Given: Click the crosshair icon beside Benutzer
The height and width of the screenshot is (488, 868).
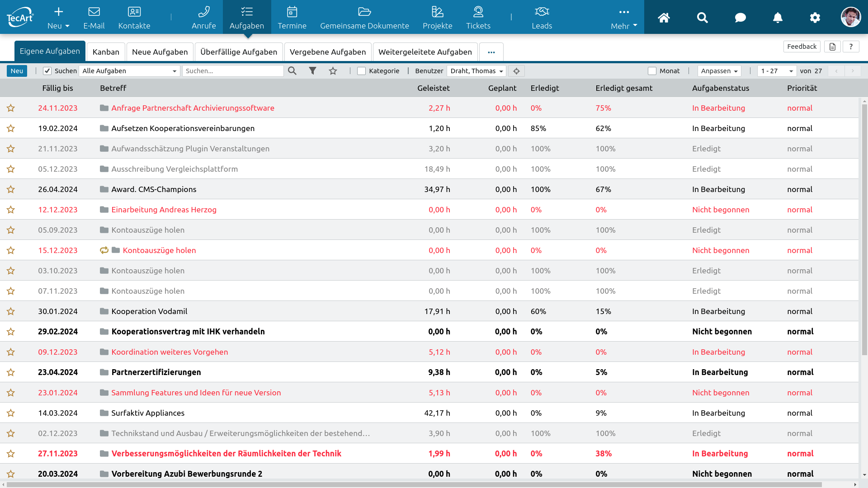Looking at the screenshot, I should pos(516,71).
